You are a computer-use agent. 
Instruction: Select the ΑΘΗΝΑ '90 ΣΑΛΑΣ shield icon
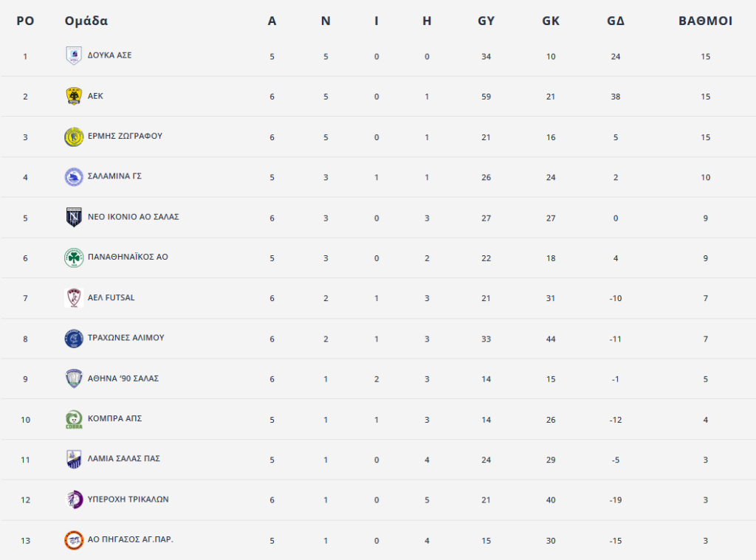point(74,378)
